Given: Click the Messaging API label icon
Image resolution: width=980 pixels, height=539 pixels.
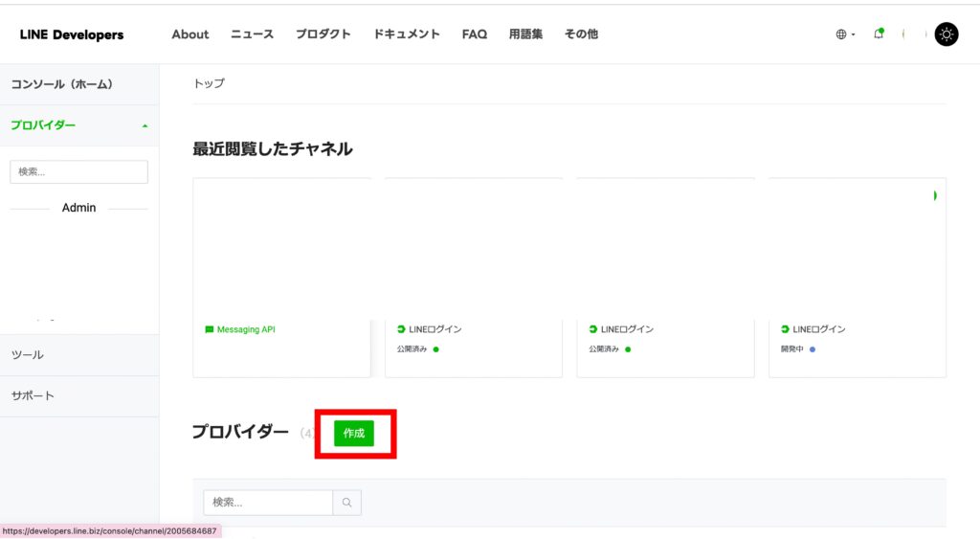Looking at the screenshot, I should click(210, 329).
